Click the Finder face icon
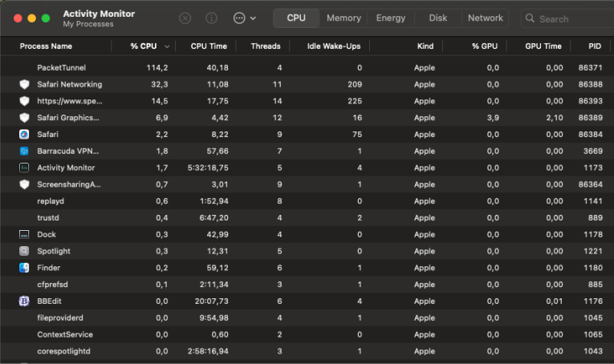Screen dimensions: 614x364 pos(24,268)
